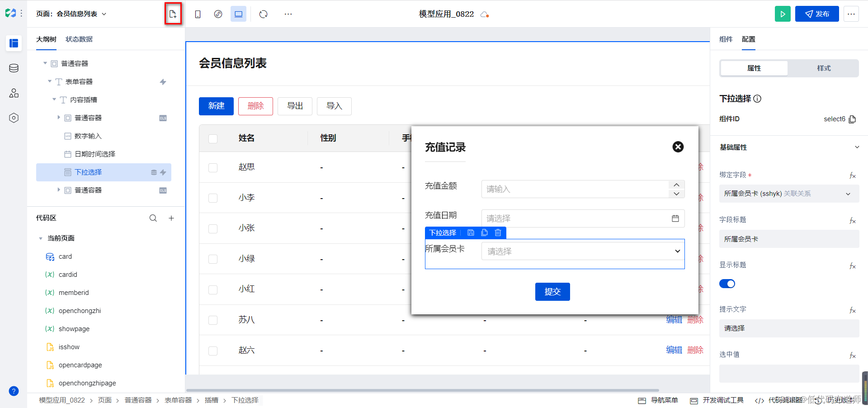Click the 新建 button
This screenshot has width=868, height=408.
[216, 106]
